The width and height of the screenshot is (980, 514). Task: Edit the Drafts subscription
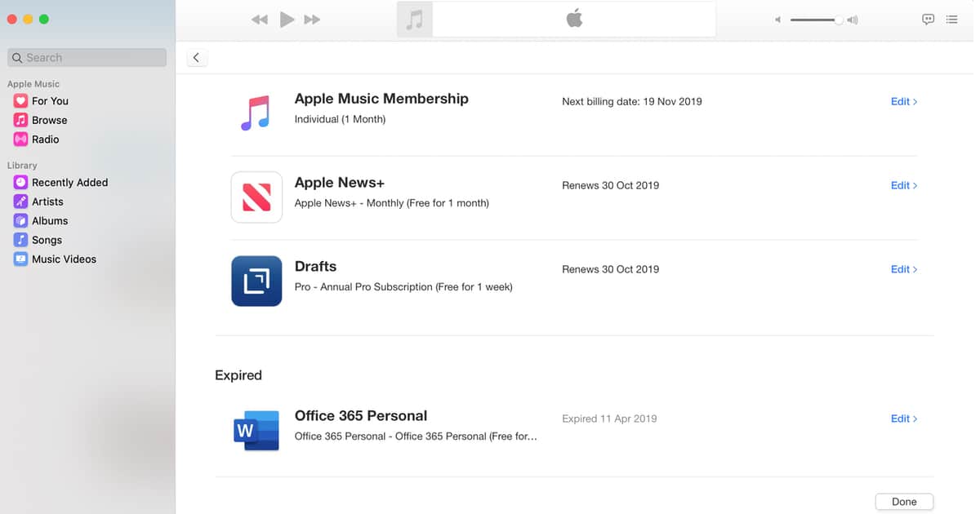(903, 269)
